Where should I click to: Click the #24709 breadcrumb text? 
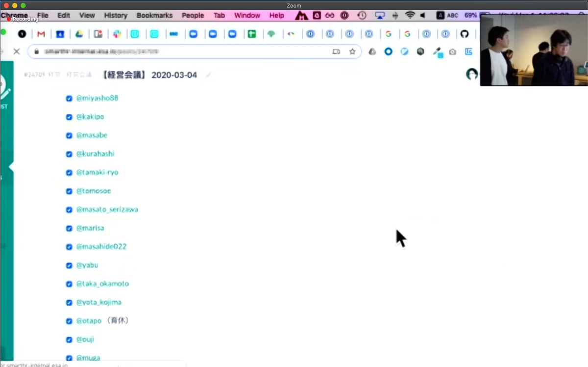point(35,75)
